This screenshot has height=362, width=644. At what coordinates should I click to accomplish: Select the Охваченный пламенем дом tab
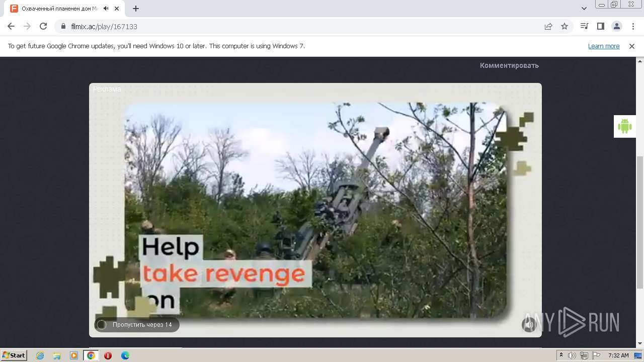pyautogui.click(x=59, y=9)
